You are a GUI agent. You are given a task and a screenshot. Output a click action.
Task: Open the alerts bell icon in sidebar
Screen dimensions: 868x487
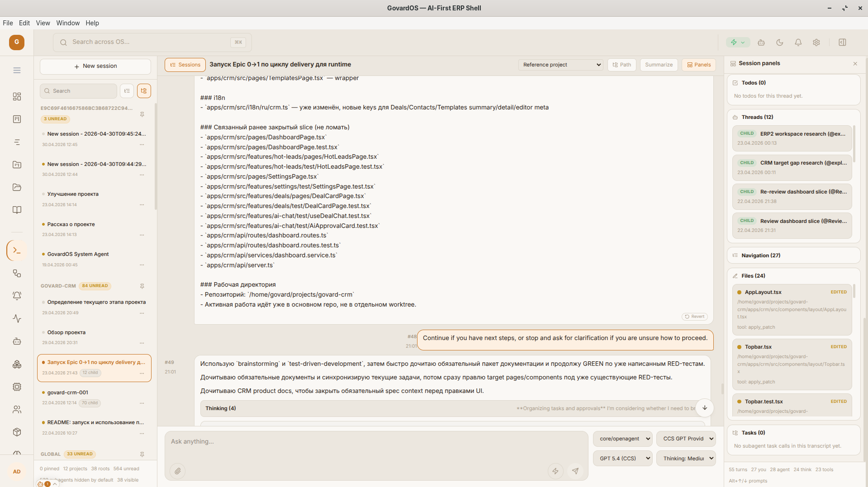pos(17,296)
